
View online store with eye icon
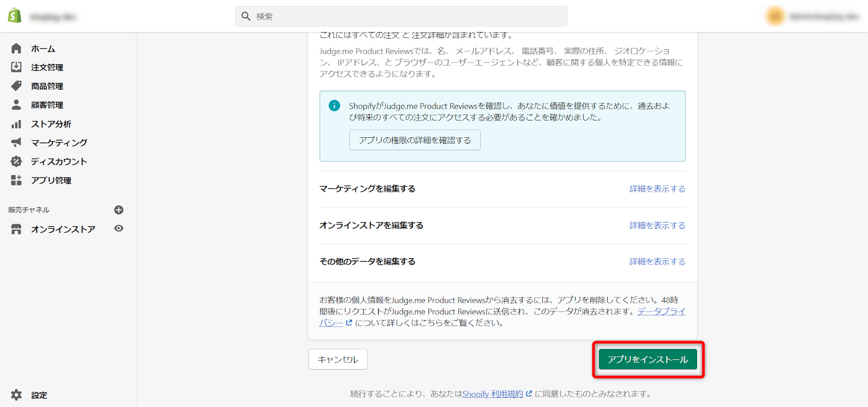pyautogui.click(x=119, y=228)
